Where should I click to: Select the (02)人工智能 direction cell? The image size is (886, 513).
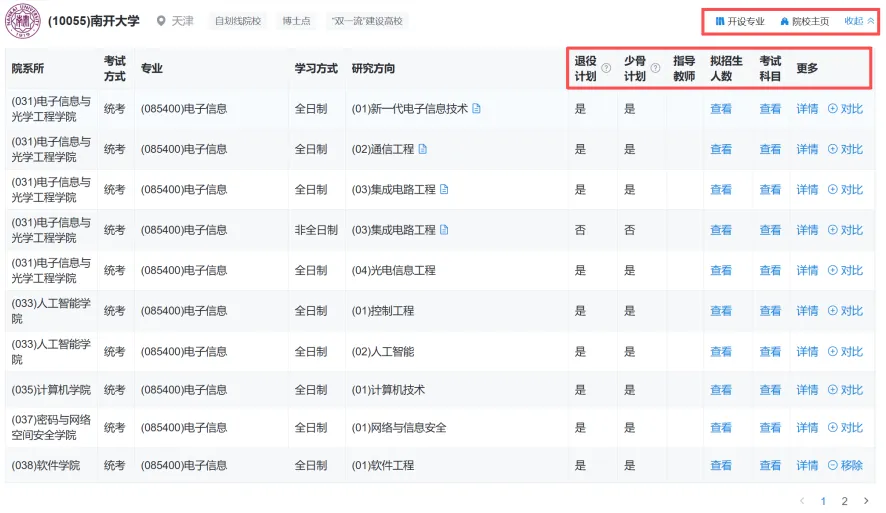click(383, 351)
